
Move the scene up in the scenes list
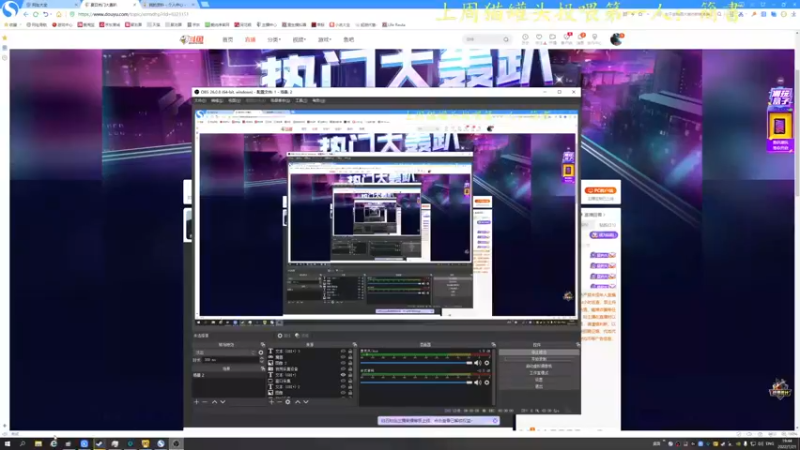coord(214,402)
